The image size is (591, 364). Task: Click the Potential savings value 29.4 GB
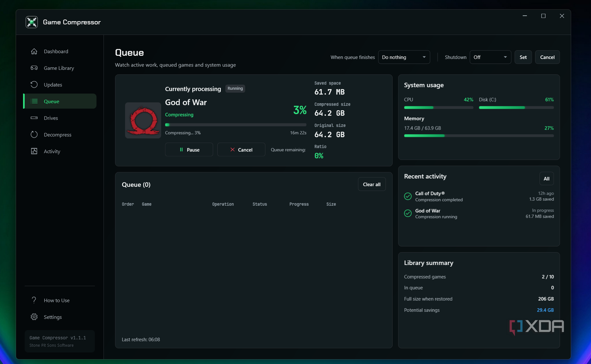pyautogui.click(x=545, y=310)
